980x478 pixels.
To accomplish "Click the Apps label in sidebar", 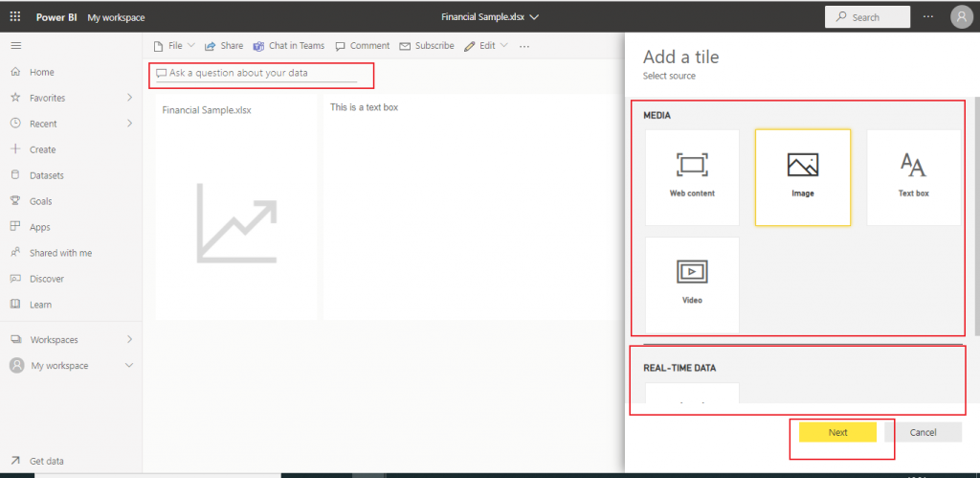I will (x=40, y=227).
